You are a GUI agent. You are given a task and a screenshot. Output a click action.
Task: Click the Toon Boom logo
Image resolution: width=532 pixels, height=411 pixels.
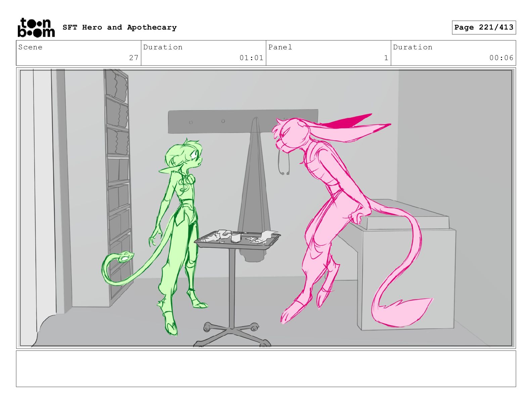click(x=36, y=28)
